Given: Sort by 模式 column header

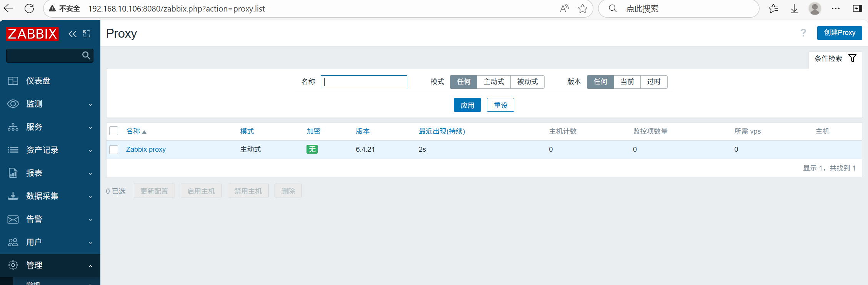Looking at the screenshot, I should click(247, 131).
